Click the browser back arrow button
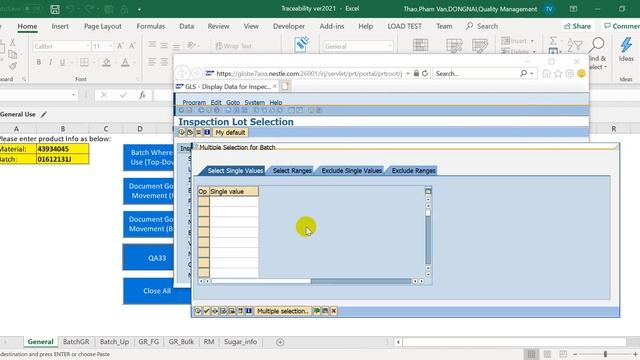 182,73
